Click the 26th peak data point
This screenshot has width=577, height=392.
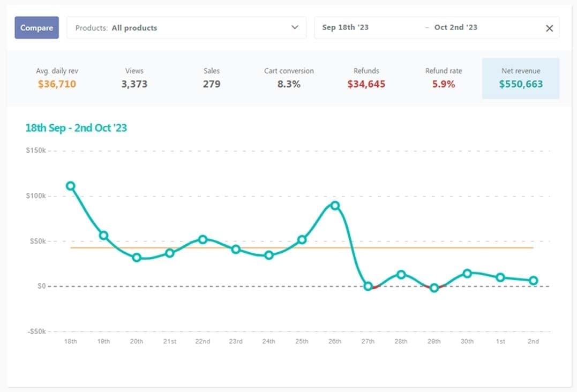click(x=335, y=206)
